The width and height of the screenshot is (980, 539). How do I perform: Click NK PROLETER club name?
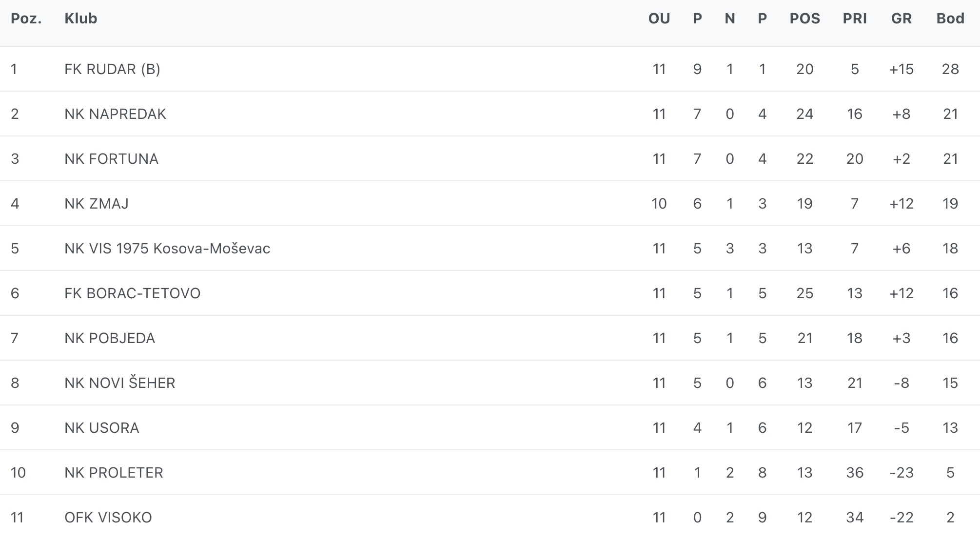tap(114, 473)
